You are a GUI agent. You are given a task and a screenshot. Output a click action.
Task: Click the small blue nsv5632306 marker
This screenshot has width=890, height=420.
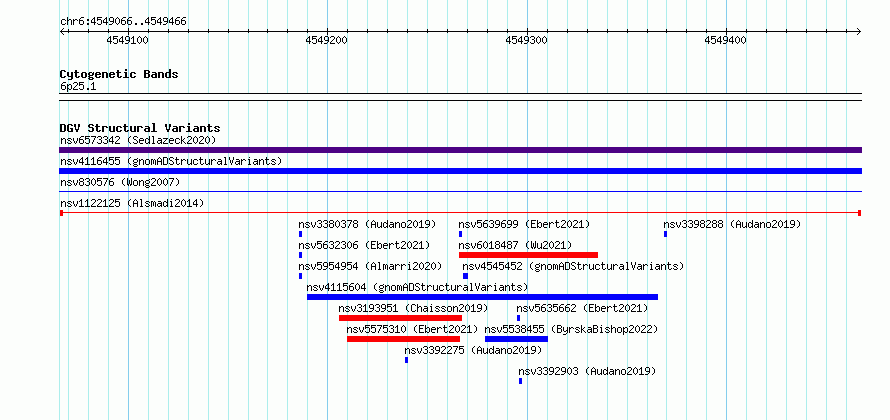[x=300, y=255]
